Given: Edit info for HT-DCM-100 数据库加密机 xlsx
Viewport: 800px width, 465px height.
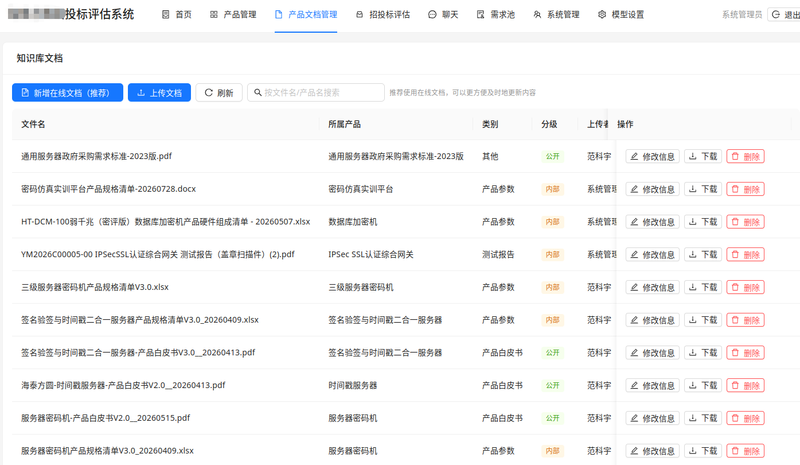Looking at the screenshot, I should (x=653, y=222).
